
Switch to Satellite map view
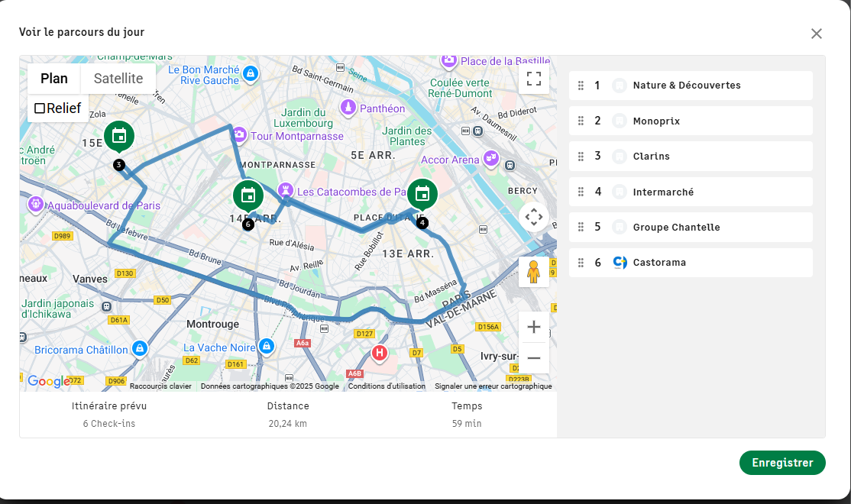click(118, 79)
